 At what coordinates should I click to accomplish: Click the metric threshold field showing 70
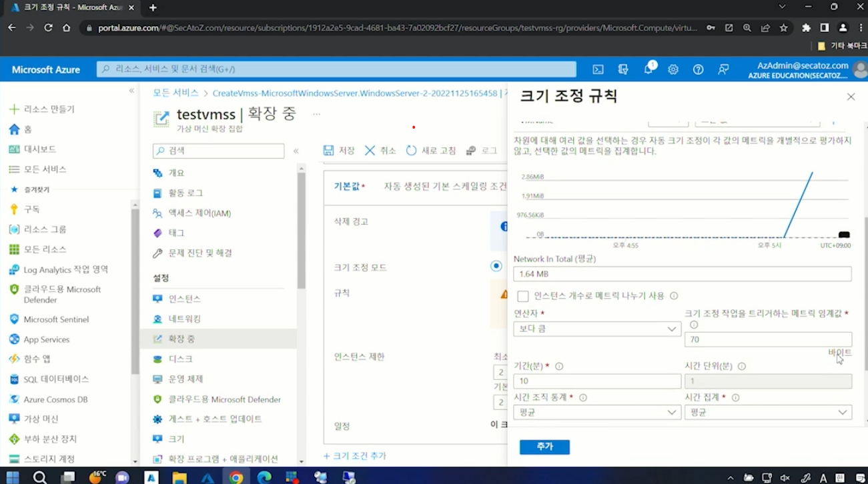tap(768, 339)
